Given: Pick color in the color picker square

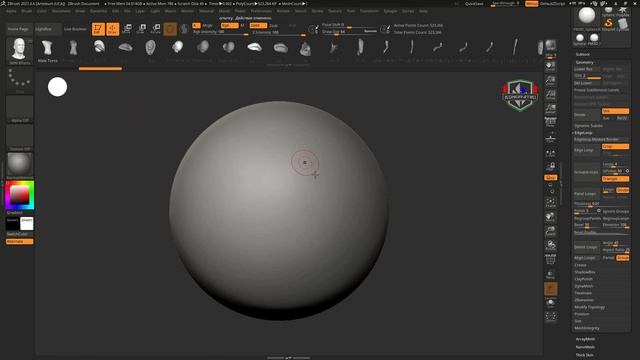Looking at the screenshot, I should (x=19, y=195).
